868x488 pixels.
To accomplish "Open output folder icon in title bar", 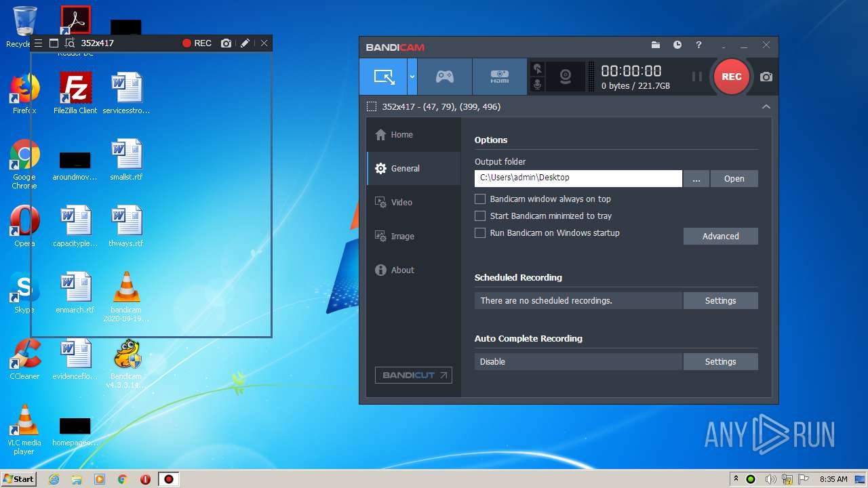I will tap(656, 45).
